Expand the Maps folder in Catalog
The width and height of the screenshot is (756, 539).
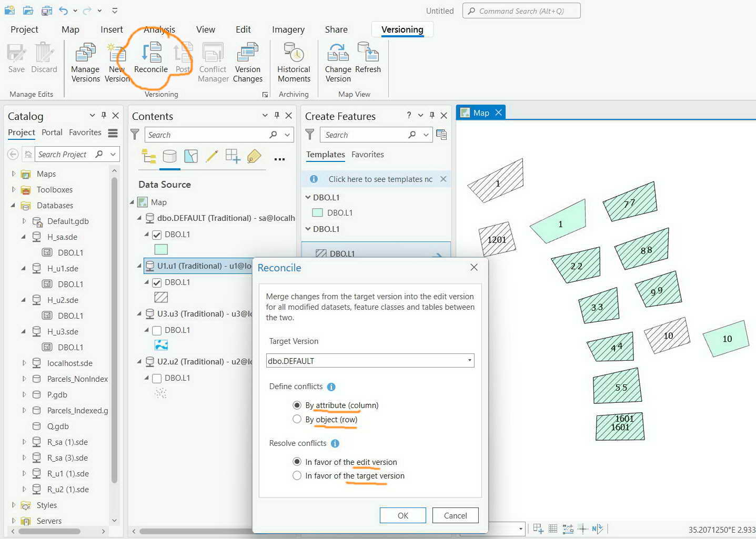pyautogui.click(x=13, y=173)
